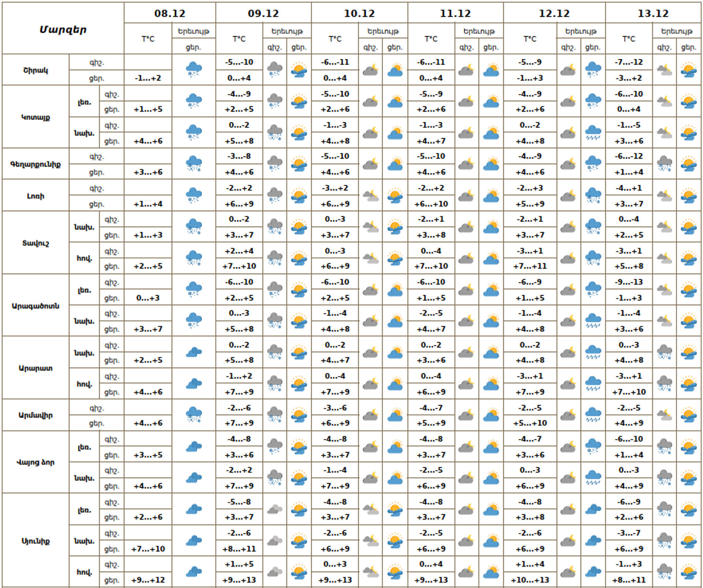
Task: Click Շիրակ 13.12 night light-cloud moon icon
Action: pos(665,70)
